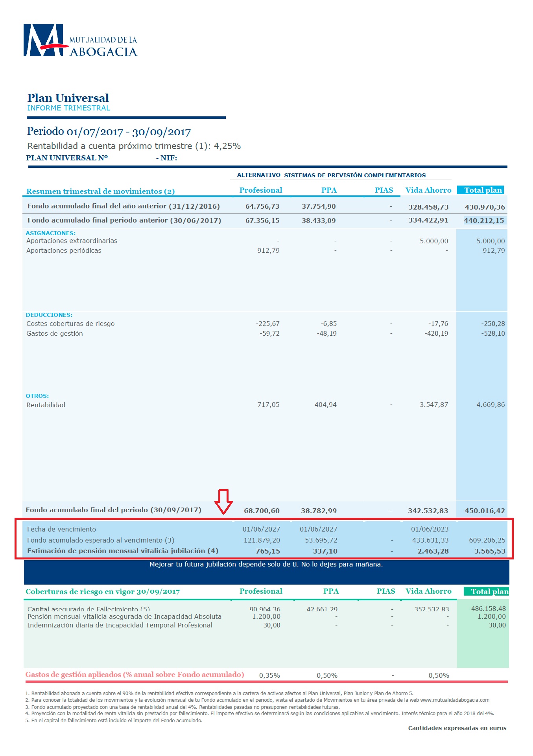Screen dimensions: 533x756
Task: Click Pensión mensual vitalicia asegurada Incapacidad Absoluta
Action: pos(124,616)
